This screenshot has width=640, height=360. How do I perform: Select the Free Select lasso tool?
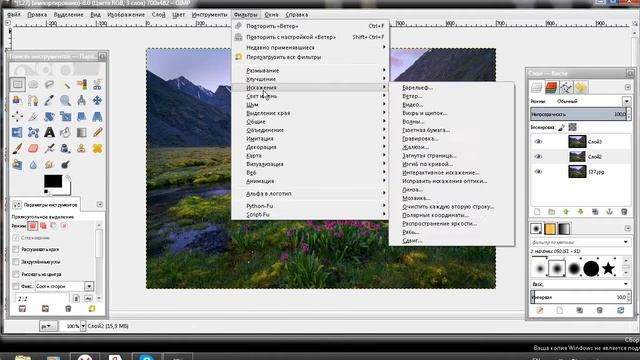tap(49, 84)
